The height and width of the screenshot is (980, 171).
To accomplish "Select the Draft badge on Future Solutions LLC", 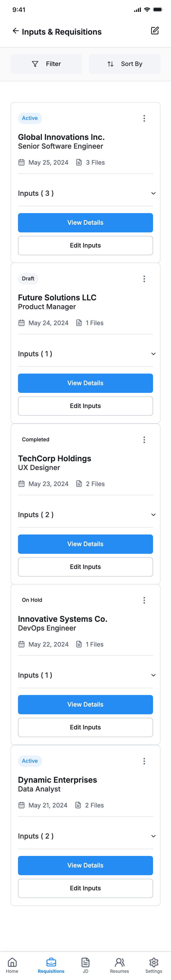I will tap(28, 279).
